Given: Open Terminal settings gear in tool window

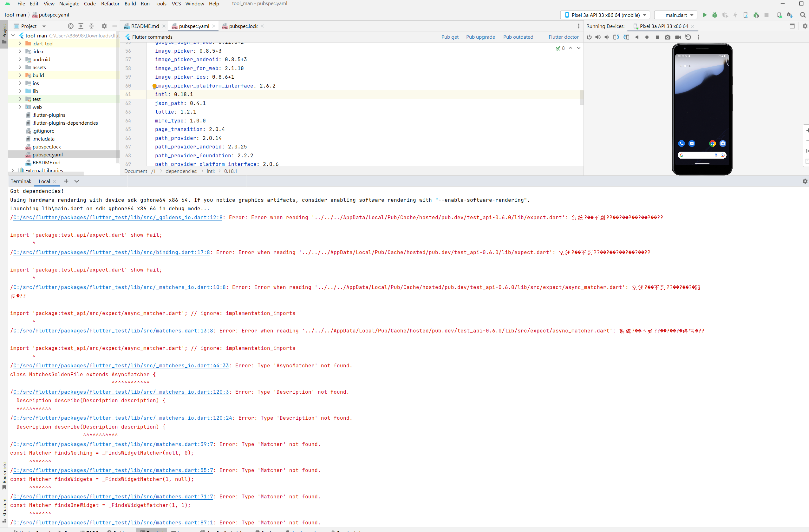Looking at the screenshot, I should 805,181.
